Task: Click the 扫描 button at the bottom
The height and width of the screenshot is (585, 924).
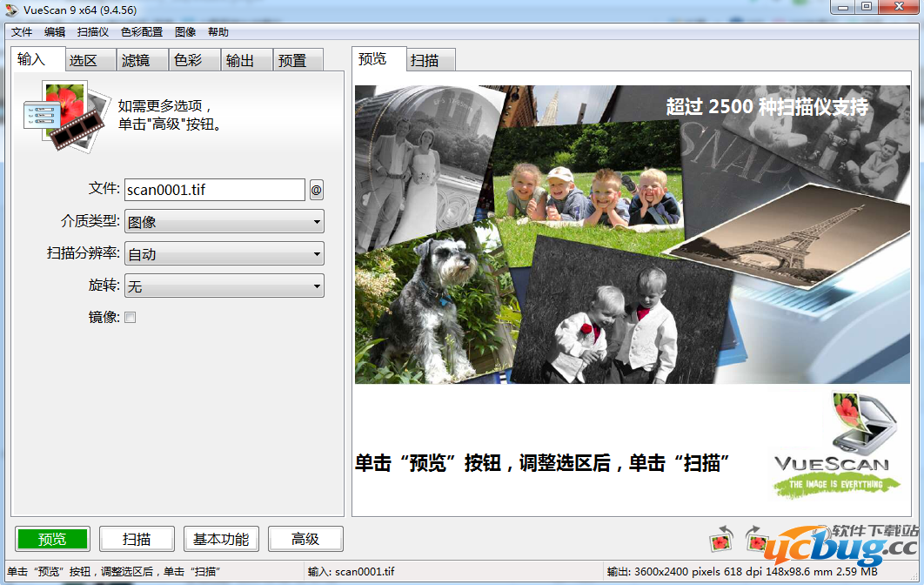Action: (136, 538)
